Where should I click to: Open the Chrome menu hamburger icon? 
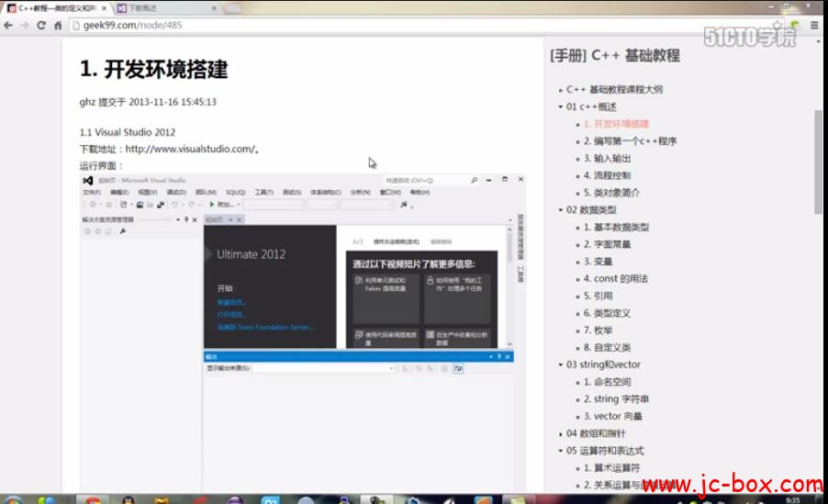click(x=815, y=25)
